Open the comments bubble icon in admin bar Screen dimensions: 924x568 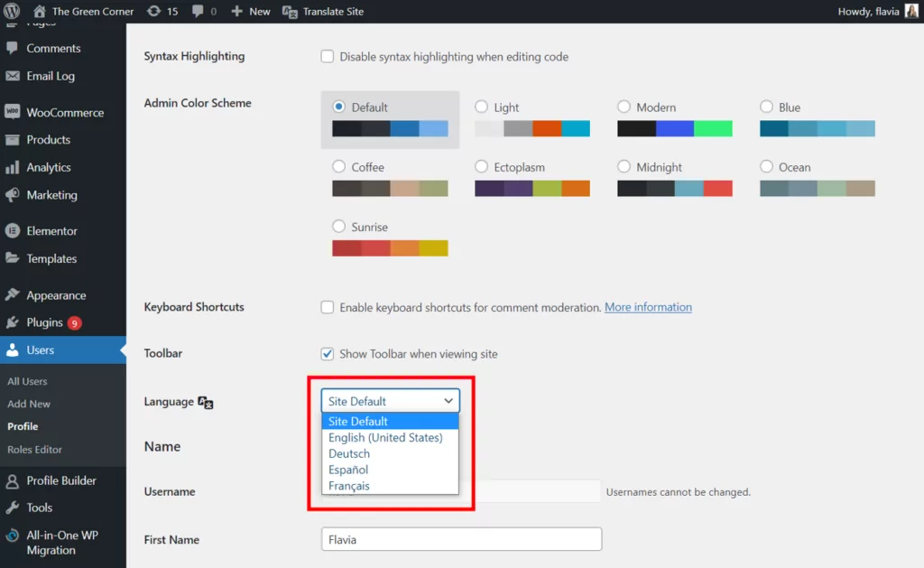198,11
